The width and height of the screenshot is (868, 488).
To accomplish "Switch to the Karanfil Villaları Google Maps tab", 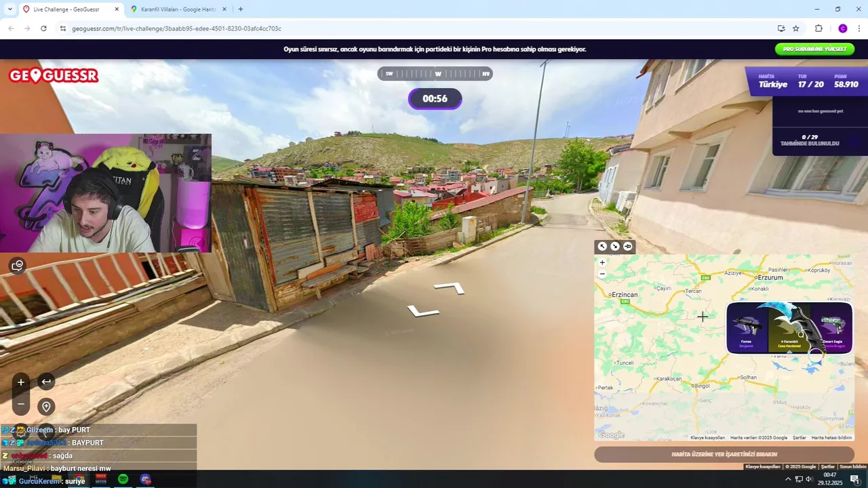I will (178, 9).
